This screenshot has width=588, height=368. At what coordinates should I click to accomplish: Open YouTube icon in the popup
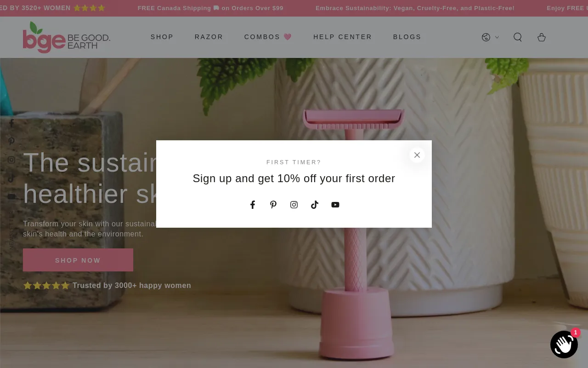[335, 205]
